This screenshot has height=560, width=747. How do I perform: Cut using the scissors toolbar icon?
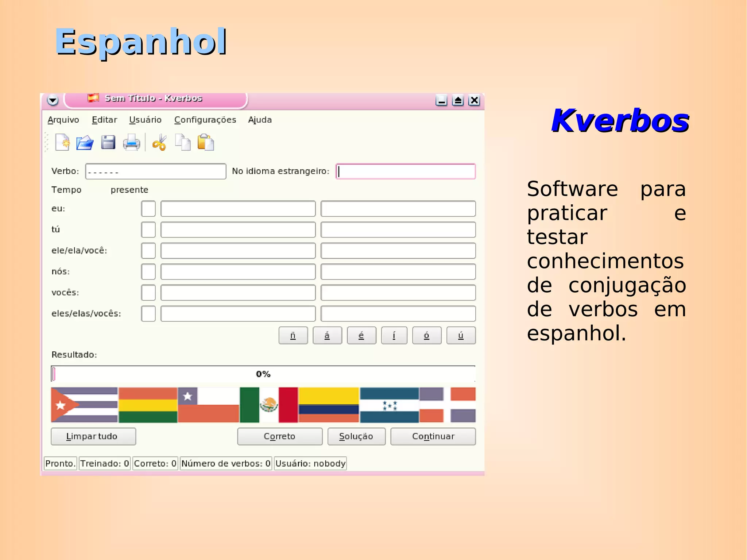point(159,142)
